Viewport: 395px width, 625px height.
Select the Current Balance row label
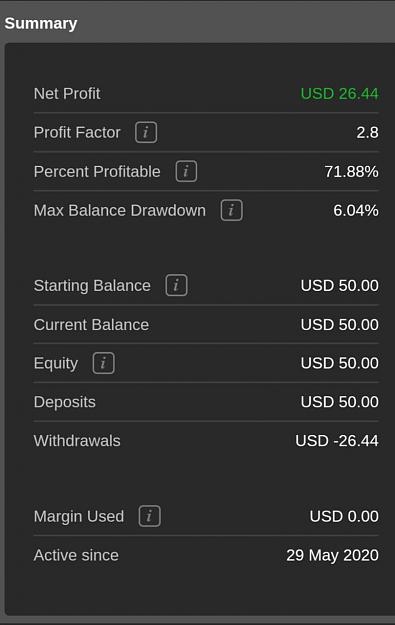point(91,324)
